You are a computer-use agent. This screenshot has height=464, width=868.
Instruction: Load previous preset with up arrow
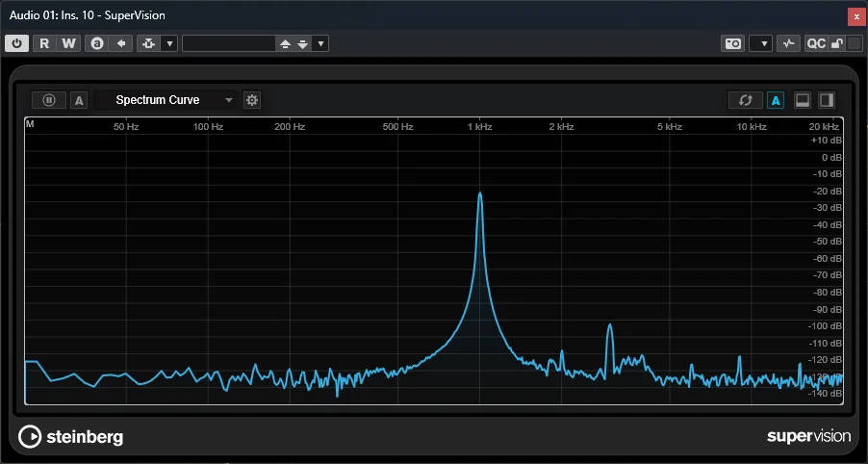(x=285, y=43)
